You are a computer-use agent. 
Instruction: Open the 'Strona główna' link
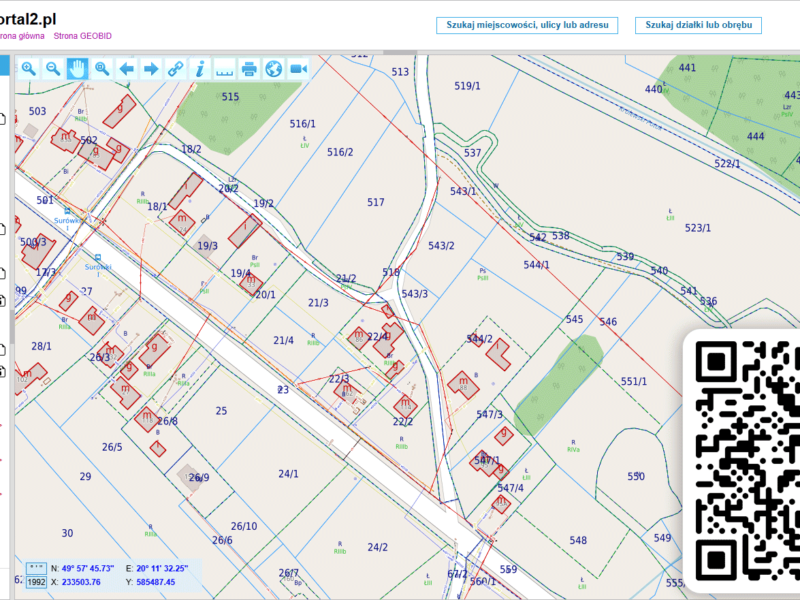coord(21,36)
